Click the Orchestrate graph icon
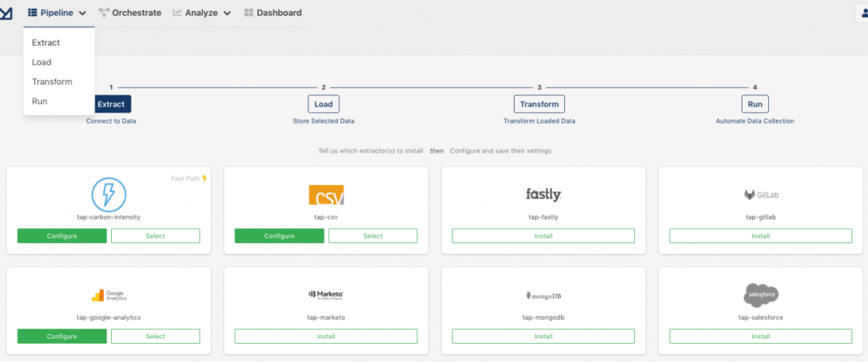 [104, 13]
